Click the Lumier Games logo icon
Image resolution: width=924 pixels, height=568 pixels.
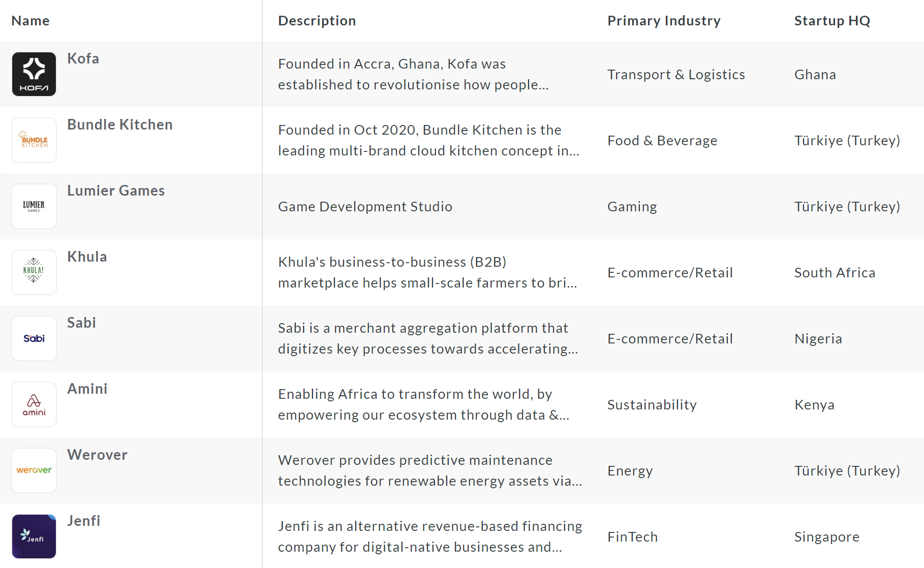click(x=34, y=206)
